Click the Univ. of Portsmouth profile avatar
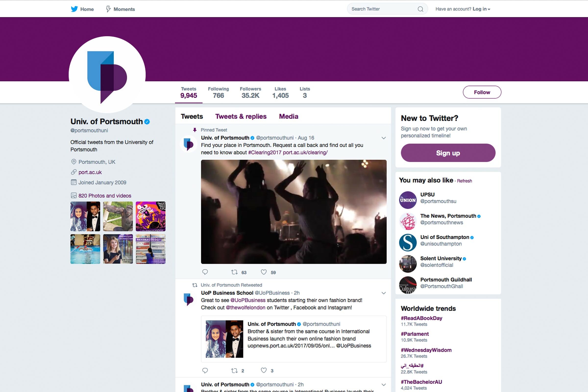This screenshot has height=392, width=588. point(107,74)
